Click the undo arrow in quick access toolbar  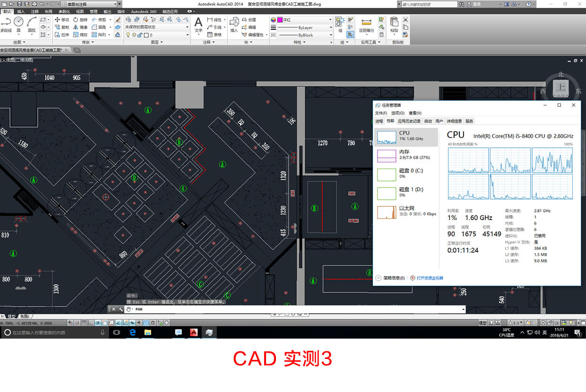(x=42, y=4)
